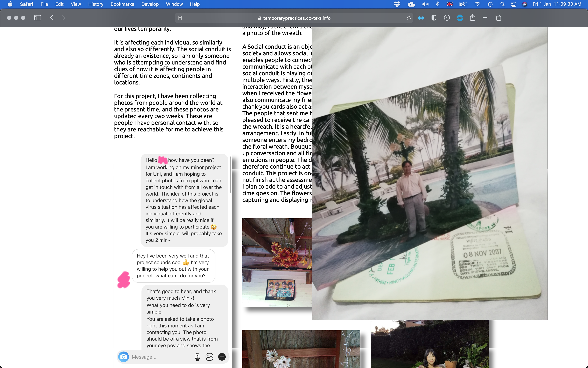Reload the temporarypractices page
588x368 pixels.
pyautogui.click(x=409, y=18)
